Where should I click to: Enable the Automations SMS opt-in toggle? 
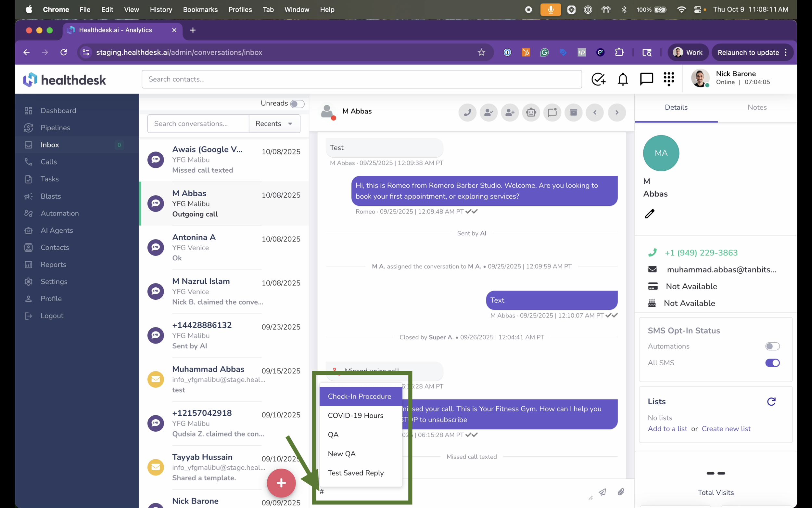tap(772, 346)
